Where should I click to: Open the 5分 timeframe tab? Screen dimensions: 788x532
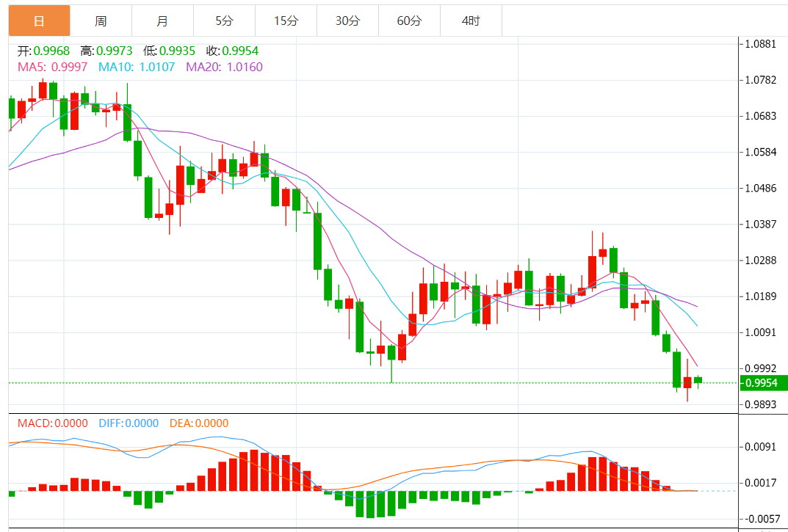[225, 21]
